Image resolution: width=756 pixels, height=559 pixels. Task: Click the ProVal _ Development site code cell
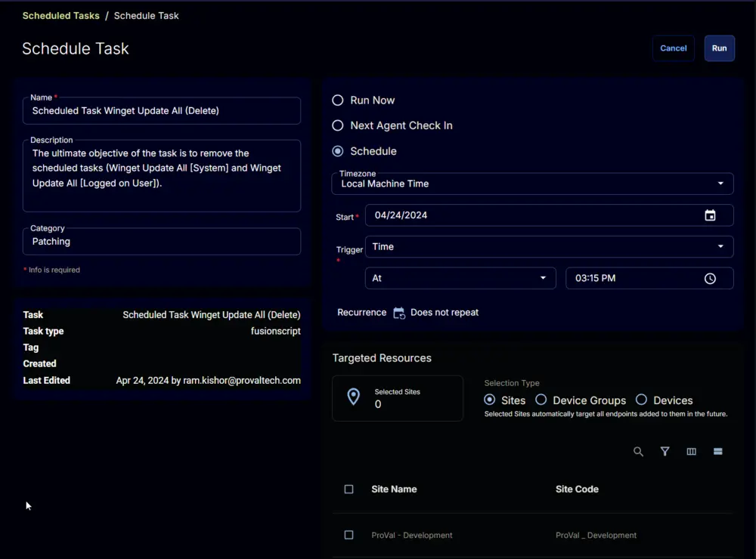coord(596,536)
